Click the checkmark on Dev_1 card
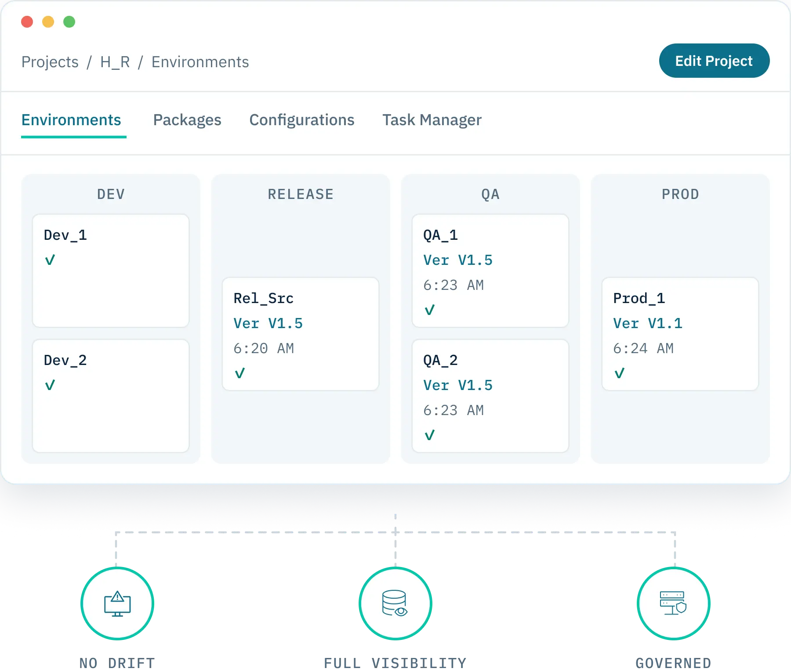 pyautogui.click(x=50, y=260)
